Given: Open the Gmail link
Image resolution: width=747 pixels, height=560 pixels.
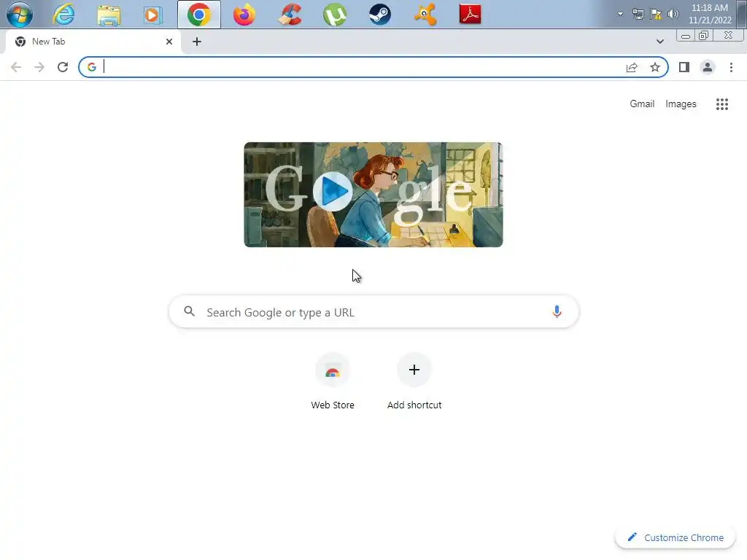Looking at the screenshot, I should pyautogui.click(x=642, y=104).
